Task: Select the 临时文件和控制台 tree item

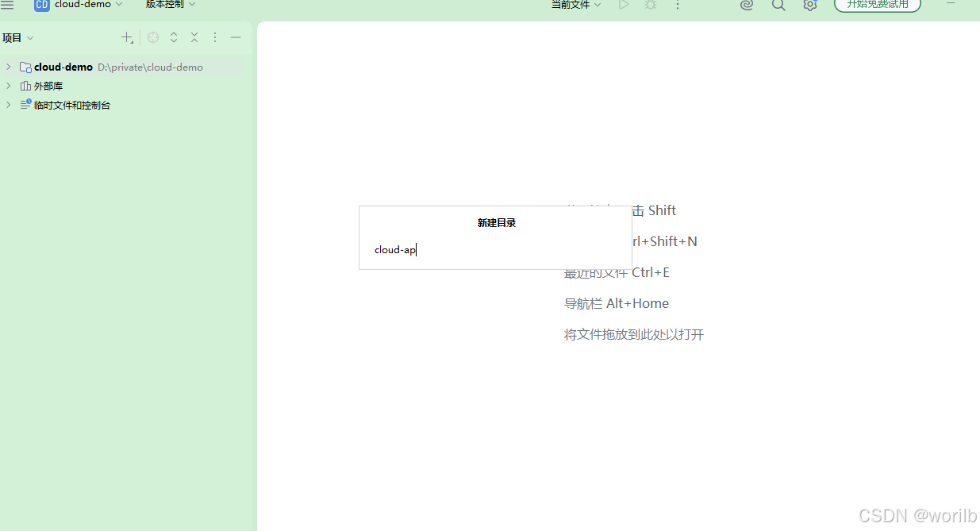Action: point(72,105)
